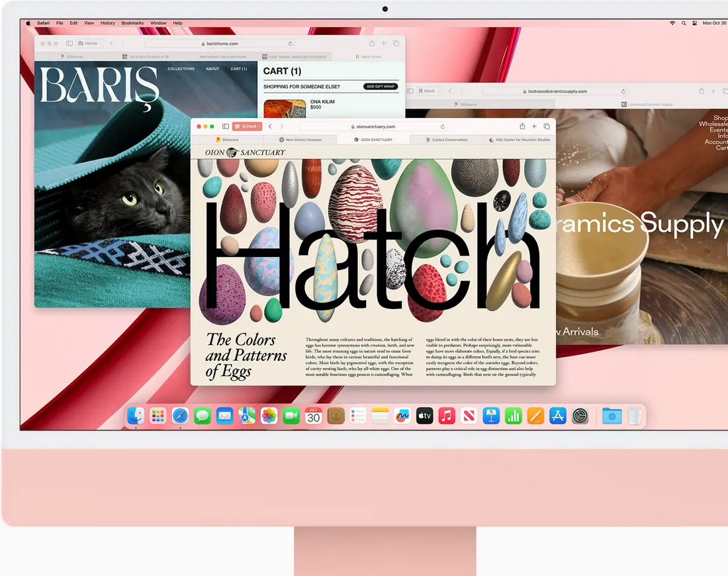Open Numbers from the Dock
The image size is (728, 576).
(514, 416)
